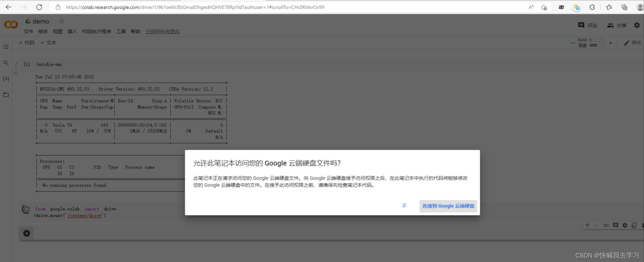Click the RAM usage bar

click(x=597, y=40)
